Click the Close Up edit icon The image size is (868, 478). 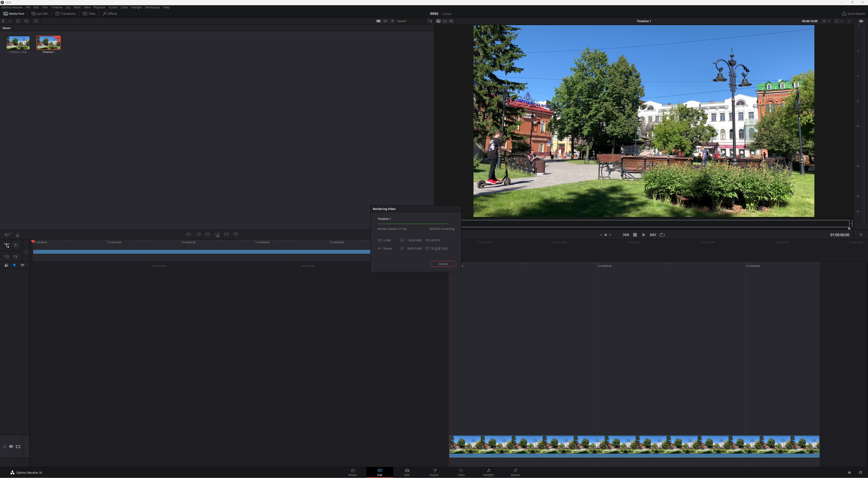pyautogui.click(x=217, y=235)
